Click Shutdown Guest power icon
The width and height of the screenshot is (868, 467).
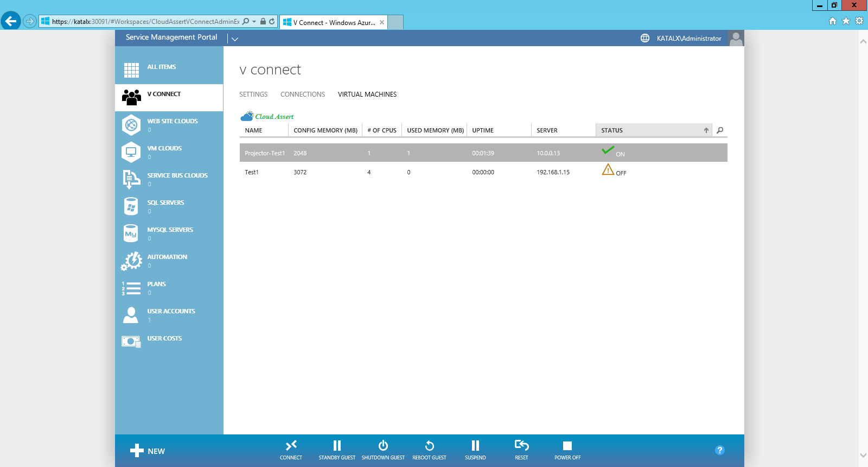pyautogui.click(x=383, y=445)
